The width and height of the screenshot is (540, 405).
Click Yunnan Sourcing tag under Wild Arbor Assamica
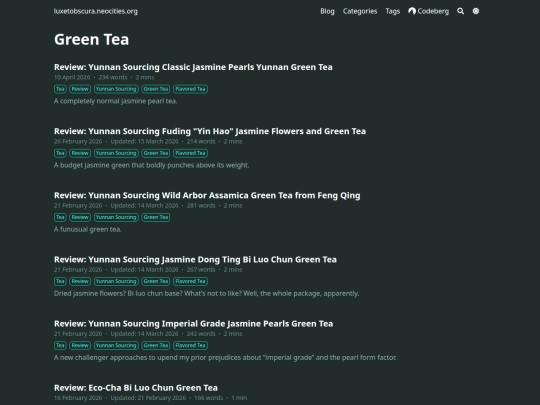pos(116,217)
